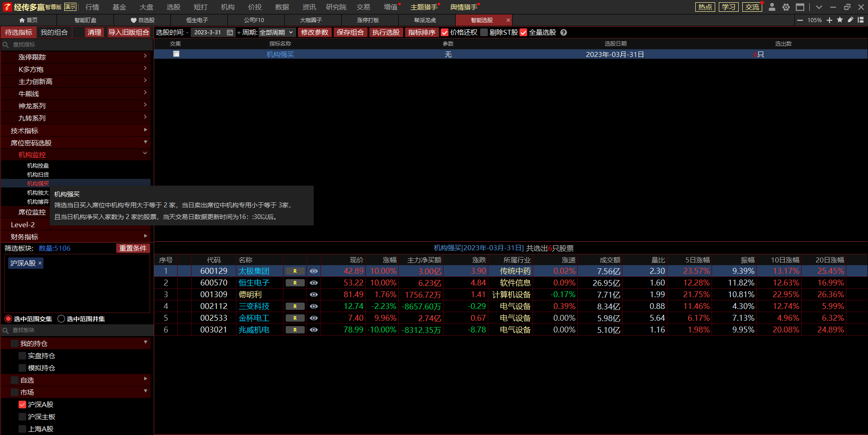Switch to the 恒生电子 tab

pyautogui.click(x=197, y=20)
